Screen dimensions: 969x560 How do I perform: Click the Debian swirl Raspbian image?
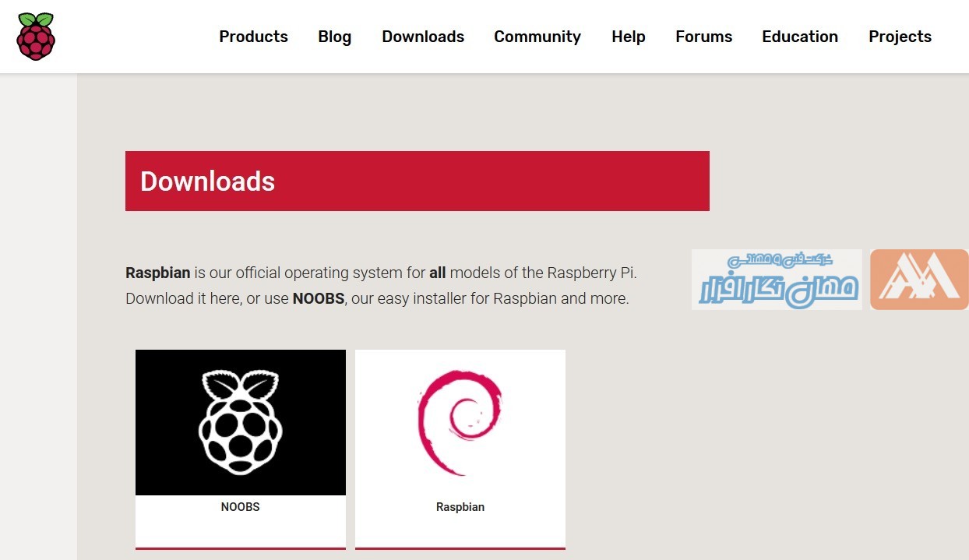[460, 422]
